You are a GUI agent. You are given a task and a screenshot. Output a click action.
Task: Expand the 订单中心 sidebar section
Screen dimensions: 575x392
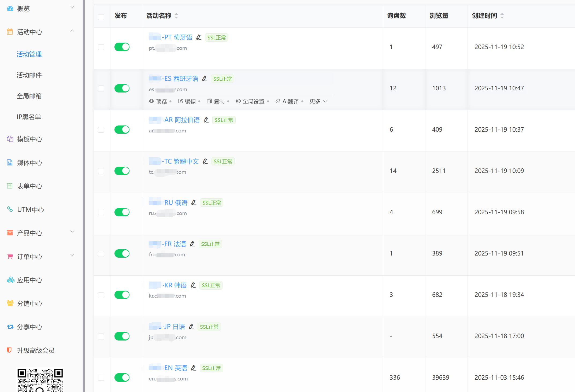[x=72, y=255]
